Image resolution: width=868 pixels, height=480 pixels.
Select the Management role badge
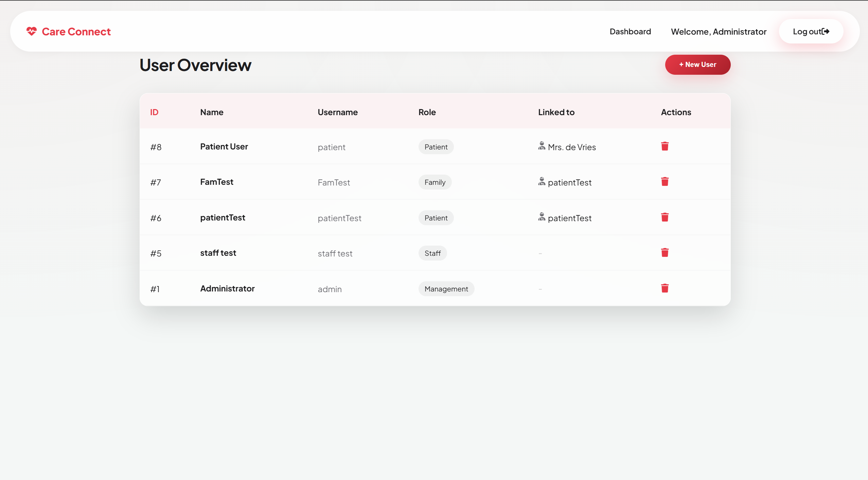tap(446, 289)
